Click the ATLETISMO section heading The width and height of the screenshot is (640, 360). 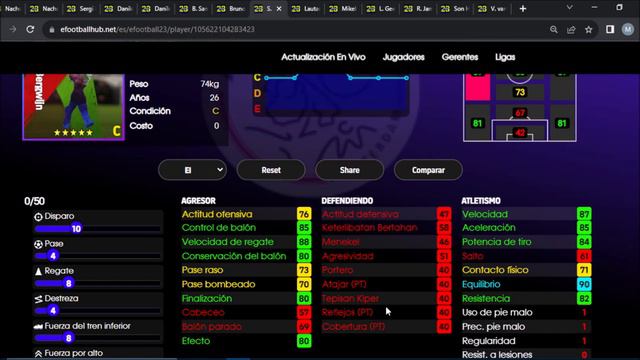481,201
